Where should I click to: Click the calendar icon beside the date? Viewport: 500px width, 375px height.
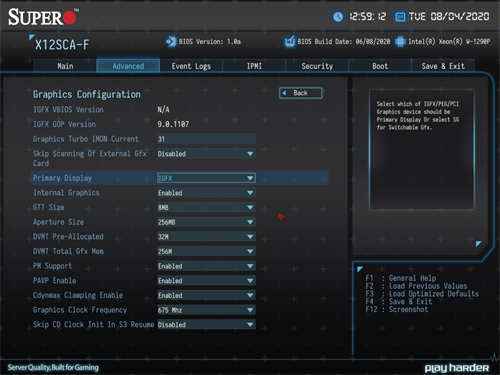(x=400, y=17)
